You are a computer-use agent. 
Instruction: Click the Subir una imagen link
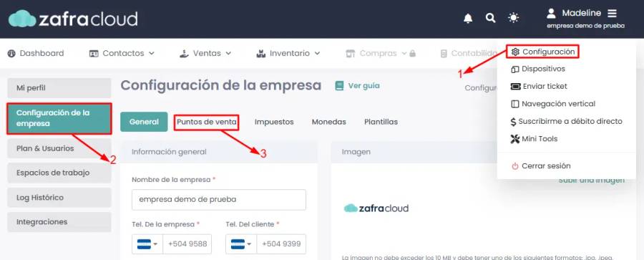(592, 180)
